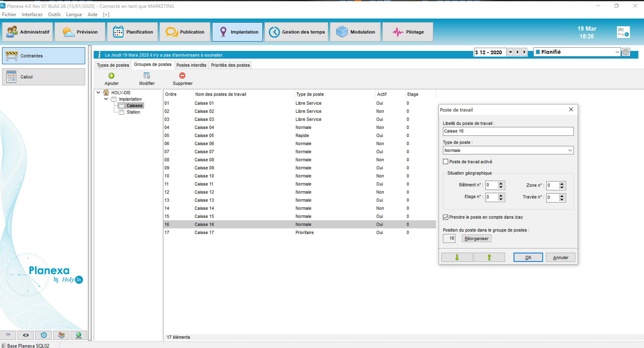Screen dimensions: 644x348
Task: Open Calcul in the sidebar
Action: coord(44,77)
